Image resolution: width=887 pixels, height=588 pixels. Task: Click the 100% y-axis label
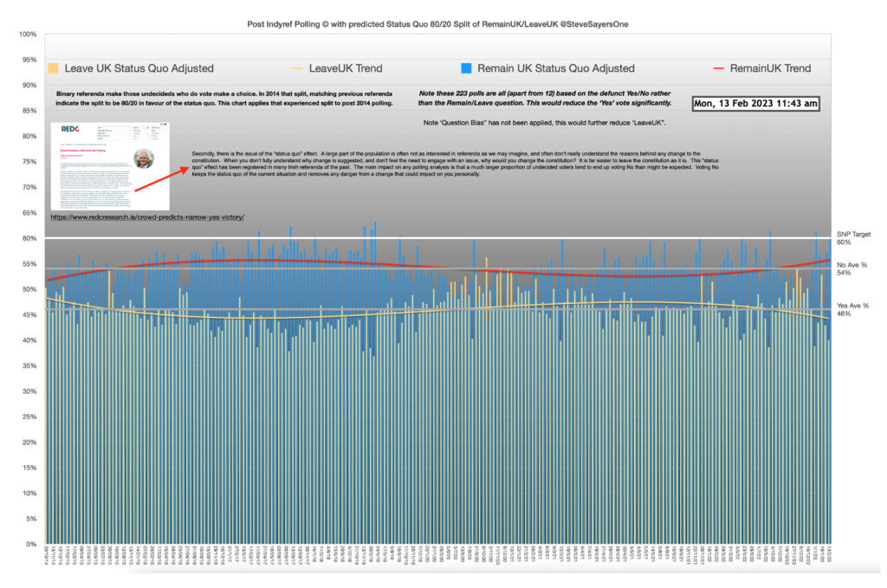pos(26,35)
